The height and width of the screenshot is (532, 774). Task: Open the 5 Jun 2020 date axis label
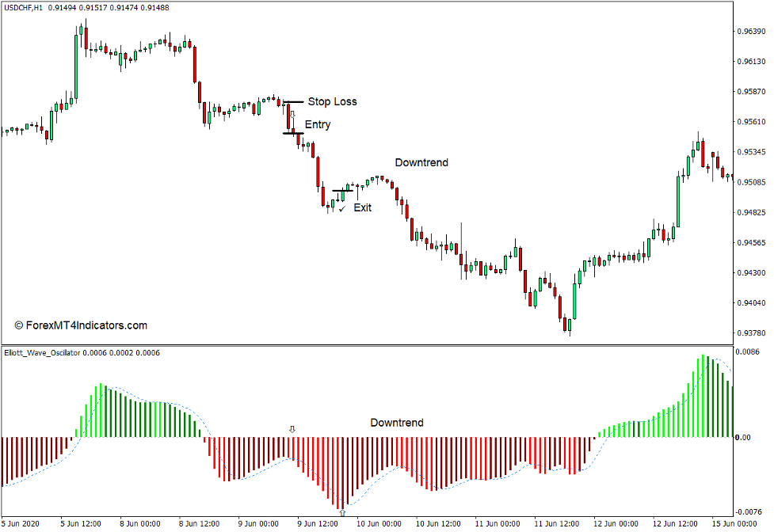[x=21, y=523]
